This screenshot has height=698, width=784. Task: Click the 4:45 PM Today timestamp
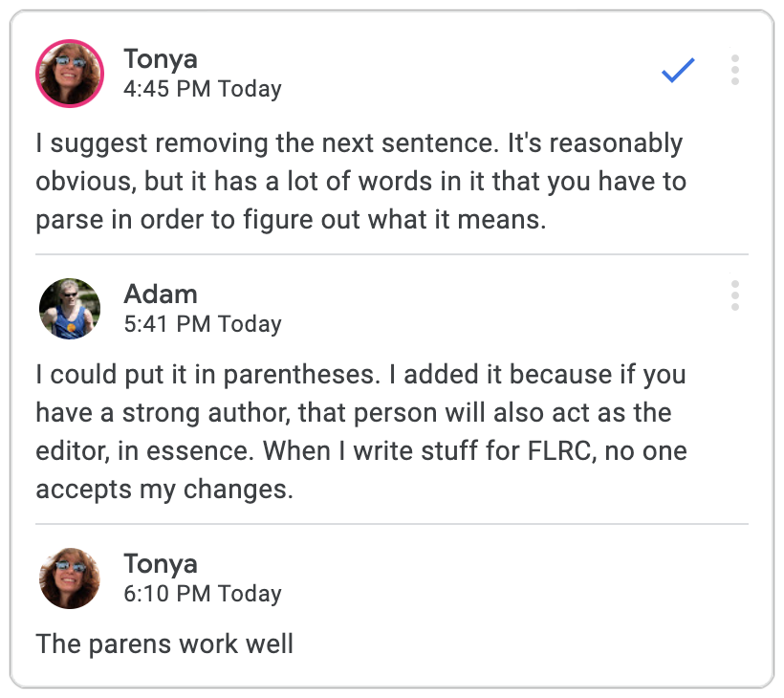(x=203, y=90)
